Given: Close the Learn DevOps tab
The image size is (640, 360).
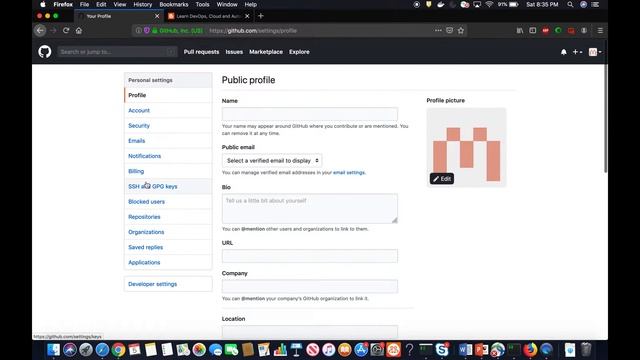Looking at the screenshot, I should tap(247, 16).
